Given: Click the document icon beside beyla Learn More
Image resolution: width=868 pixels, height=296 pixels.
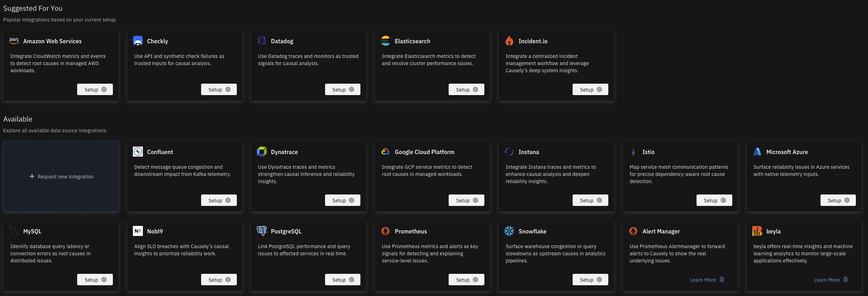Looking at the screenshot, I should (845, 280).
